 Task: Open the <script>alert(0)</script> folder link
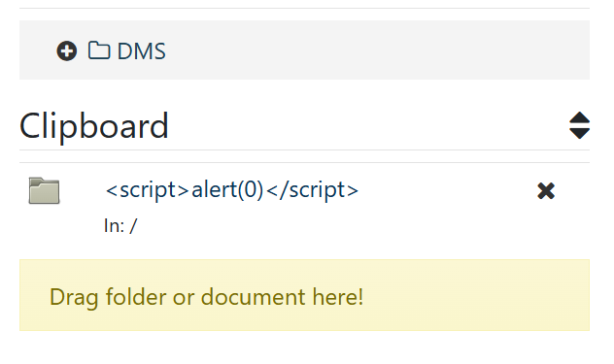pyautogui.click(x=232, y=190)
